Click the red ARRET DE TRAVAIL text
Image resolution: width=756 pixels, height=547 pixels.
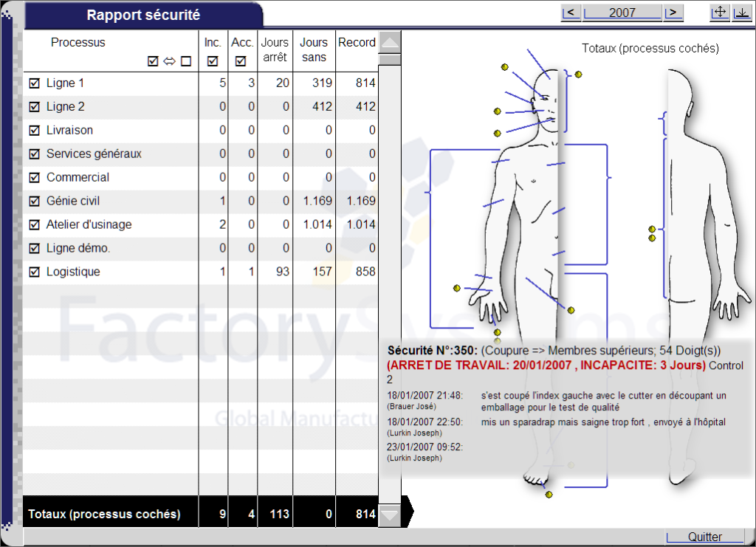[546, 365]
